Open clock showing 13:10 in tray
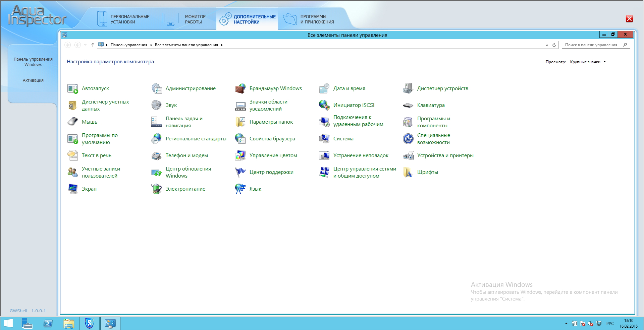 coord(629,323)
